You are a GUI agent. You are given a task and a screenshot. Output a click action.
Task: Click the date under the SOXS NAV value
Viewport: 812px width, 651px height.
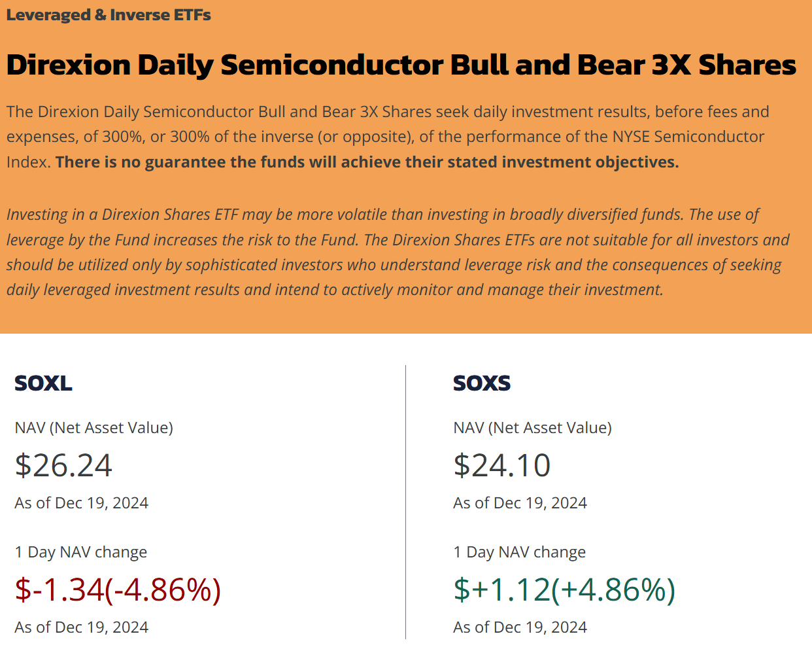[520, 503]
